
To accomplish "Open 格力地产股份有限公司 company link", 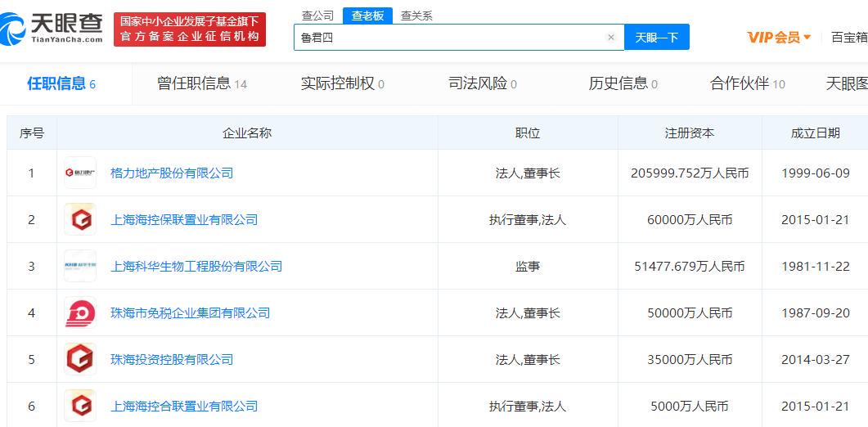I will click(x=172, y=173).
